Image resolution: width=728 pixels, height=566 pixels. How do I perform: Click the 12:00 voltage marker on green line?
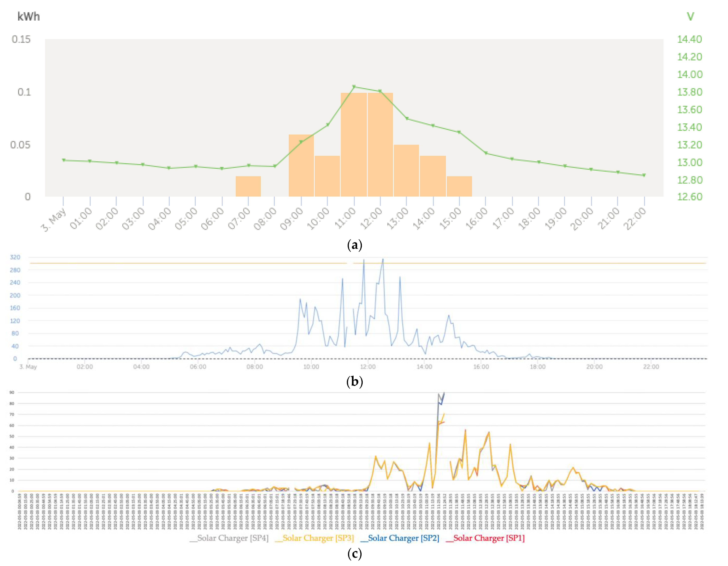pyautogui.click(x=380, y=91)
